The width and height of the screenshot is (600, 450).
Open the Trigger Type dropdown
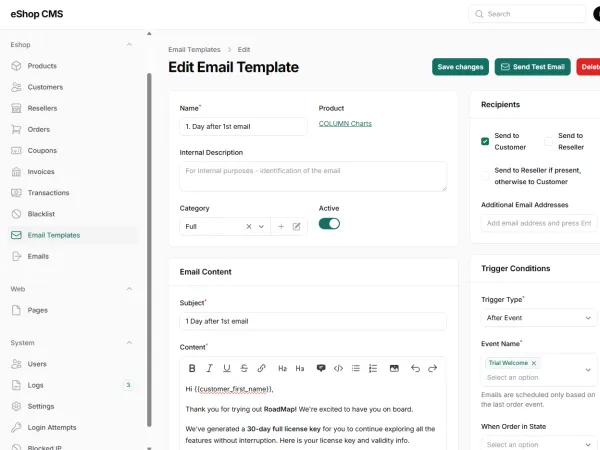pyautogui.click(x=538, y=317)
